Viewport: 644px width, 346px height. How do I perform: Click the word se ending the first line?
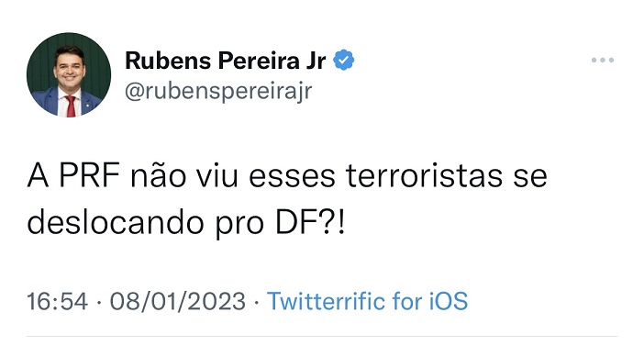[x=530, y=177]
